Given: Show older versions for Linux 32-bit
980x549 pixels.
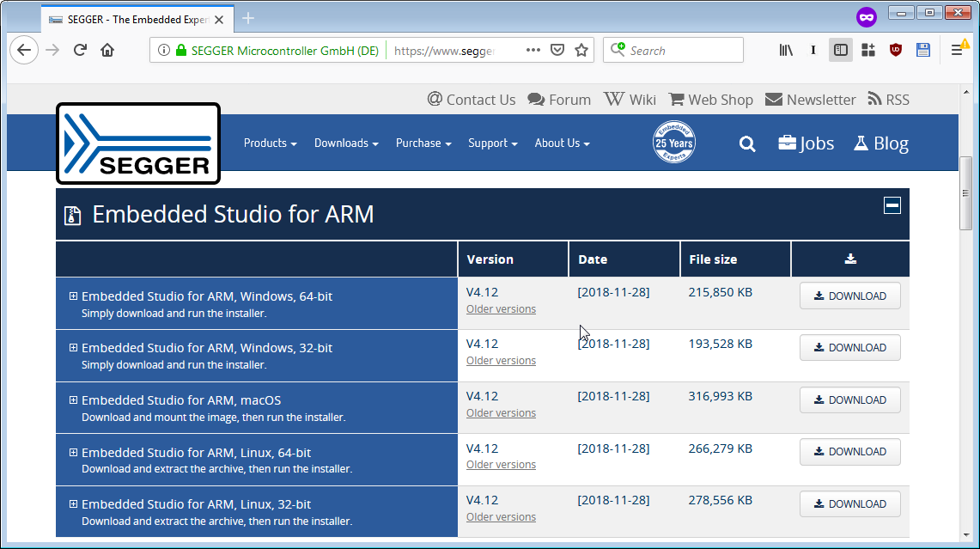Looking at the screenshot, I should pyautogui.click(x=501, y=517).
